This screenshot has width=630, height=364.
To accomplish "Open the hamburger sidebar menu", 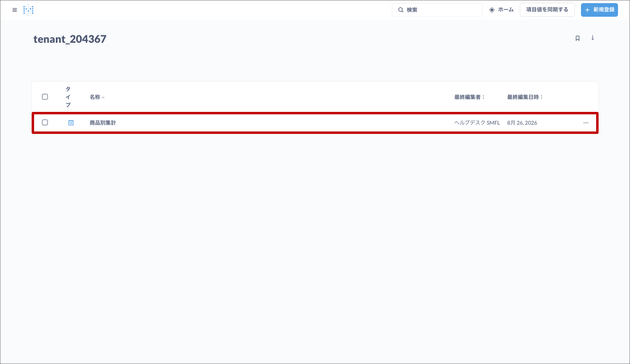I will [x=15, y=10].
